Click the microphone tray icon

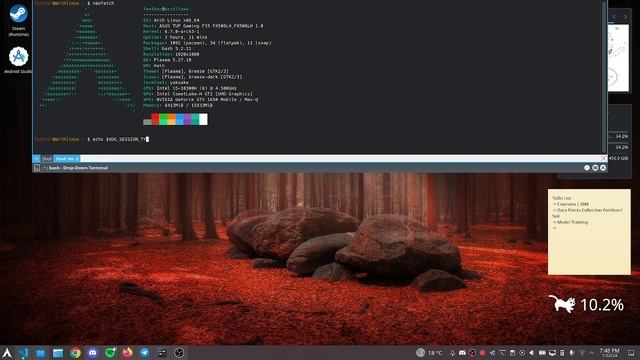571,353
